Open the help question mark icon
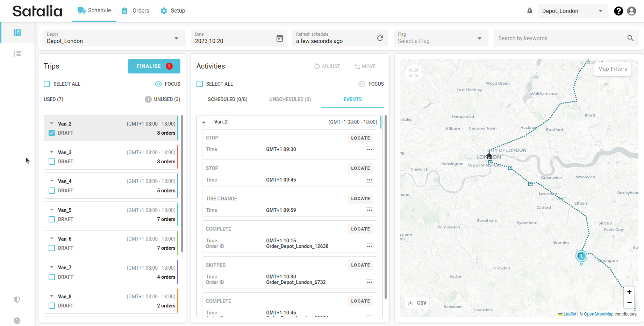 click(x=618, y=11)
